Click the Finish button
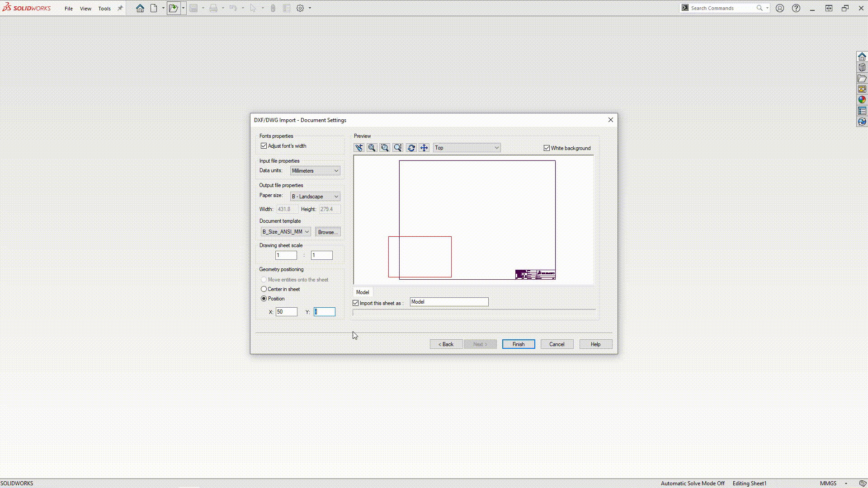This screenshot has height=488, width=868. [x=519, y=344]
